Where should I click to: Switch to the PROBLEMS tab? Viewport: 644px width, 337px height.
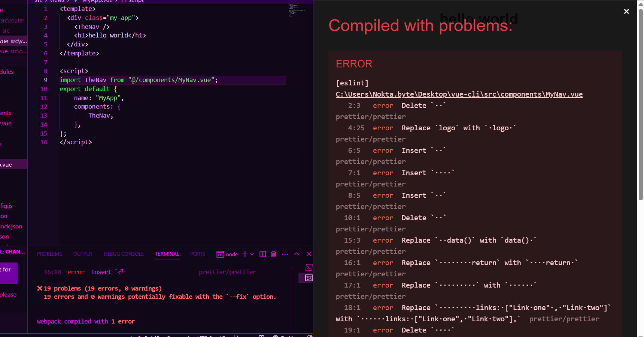49,254
